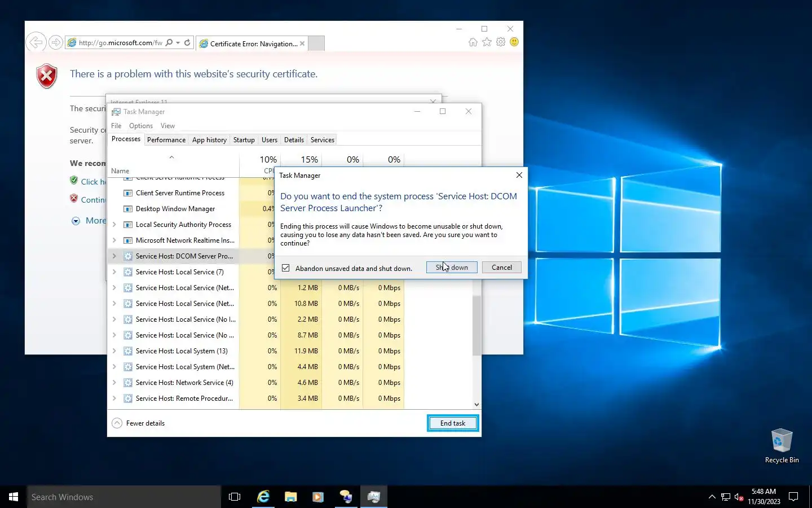This screenshot has width=812, height=508.
Task: Expand Service Host: Local Service (7)
Action: [x=114, y=272]
